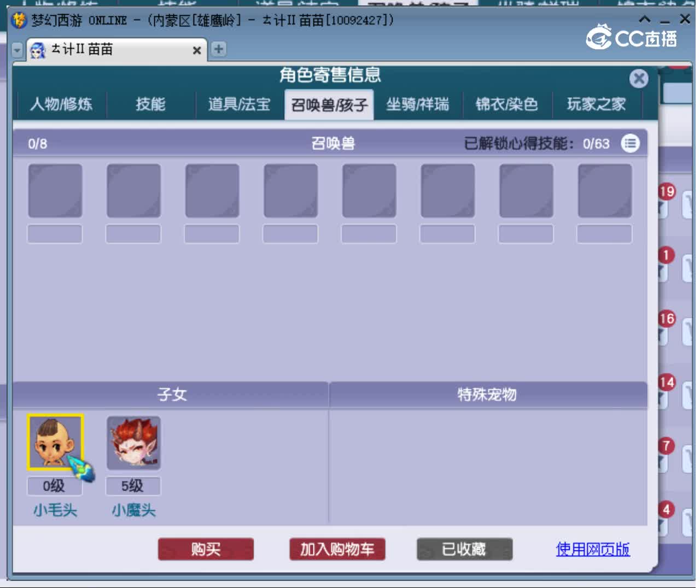
Task: Click the 0级 level label
Action: (x=54, y=486)
